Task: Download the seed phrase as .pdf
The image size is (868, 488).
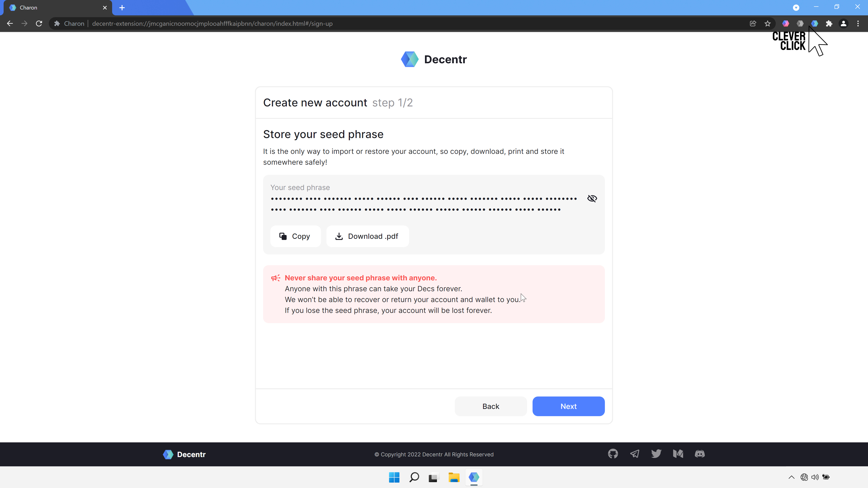Action: click(x=367, y=236)
